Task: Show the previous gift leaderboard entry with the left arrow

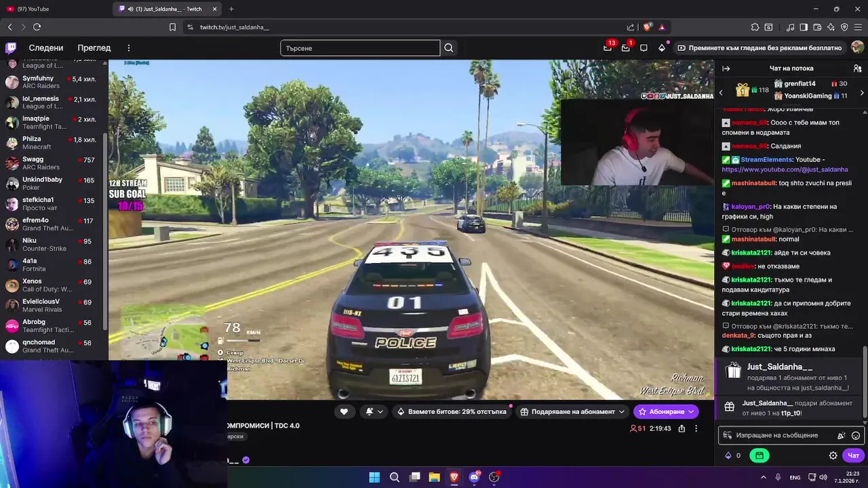Action: 721,93
